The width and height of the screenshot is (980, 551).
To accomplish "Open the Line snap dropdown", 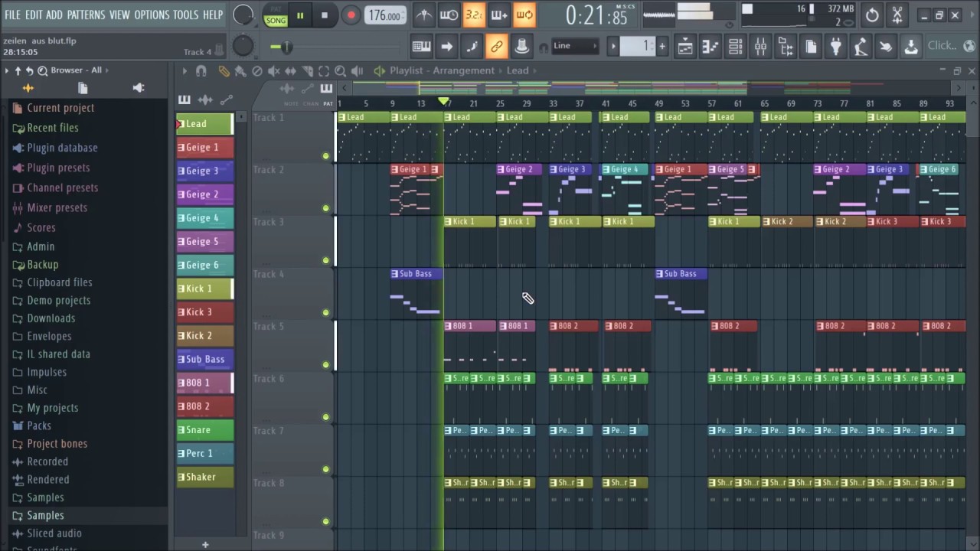I will point(575,46).
